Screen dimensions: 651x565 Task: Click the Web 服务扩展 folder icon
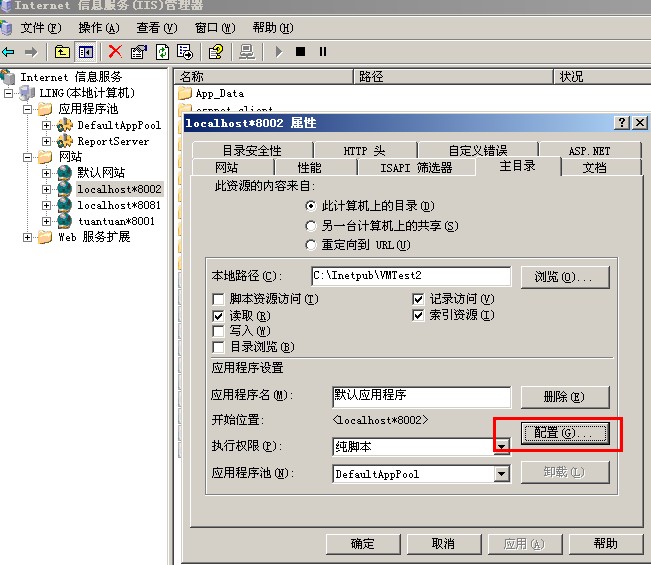point(45,237)
